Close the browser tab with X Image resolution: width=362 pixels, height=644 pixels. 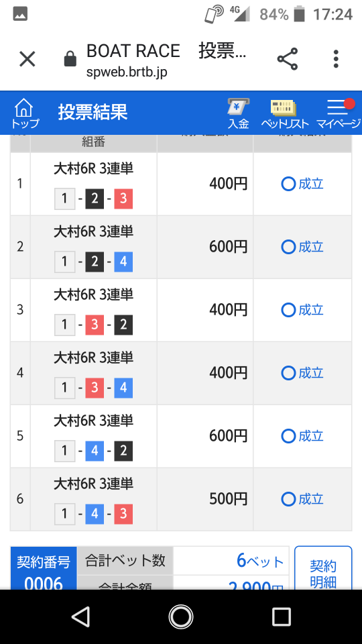pos(27,59)
